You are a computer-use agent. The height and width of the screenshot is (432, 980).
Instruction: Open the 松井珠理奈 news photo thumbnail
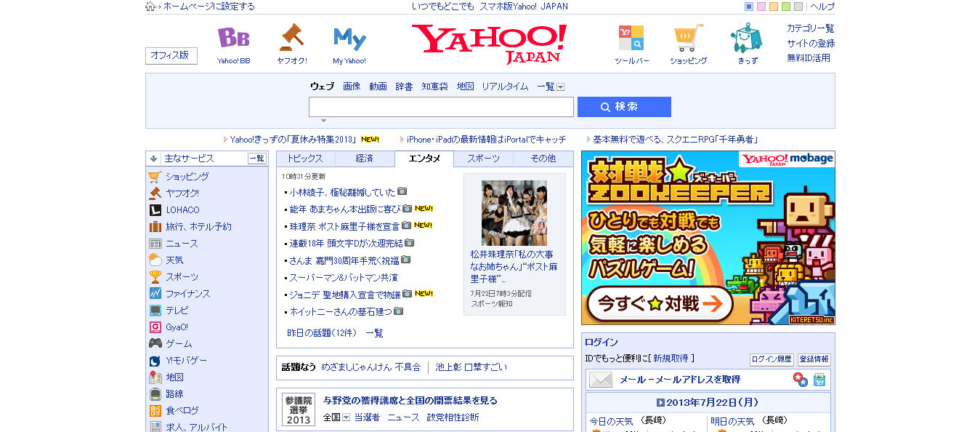click(x=514, y=212)
